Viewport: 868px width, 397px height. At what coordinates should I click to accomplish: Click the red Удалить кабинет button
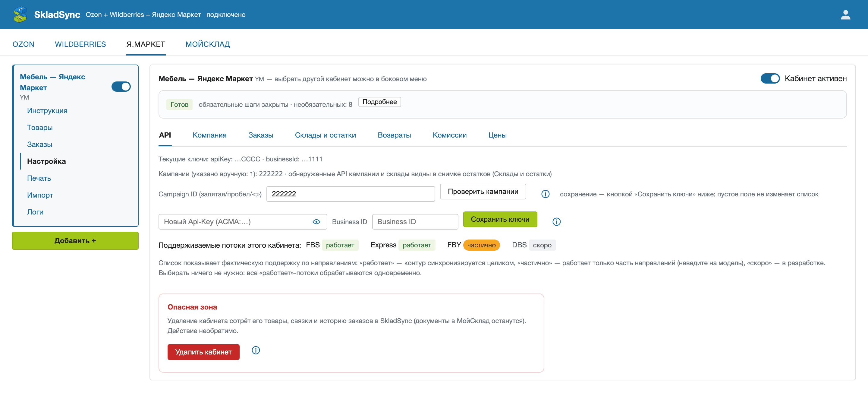[203, 352]
